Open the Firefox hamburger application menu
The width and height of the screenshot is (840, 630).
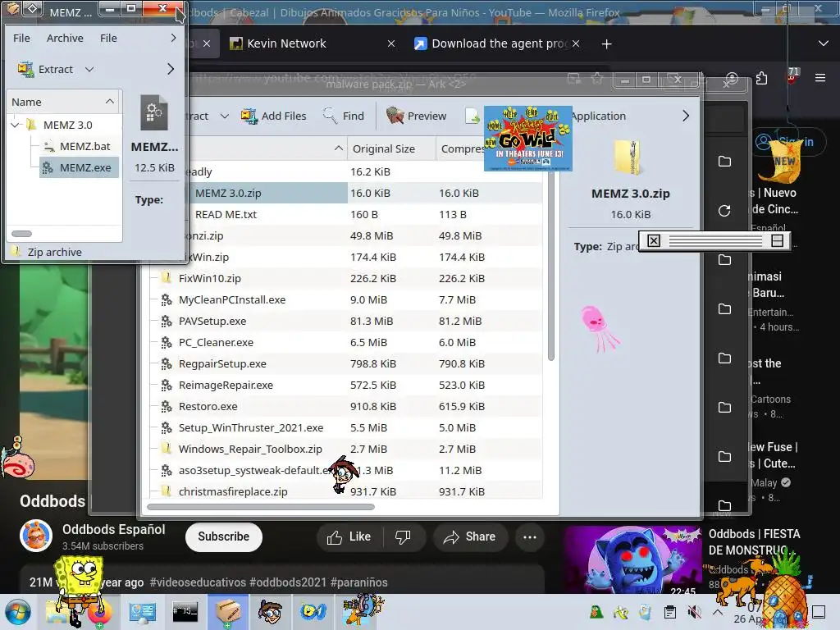point(820,78)
